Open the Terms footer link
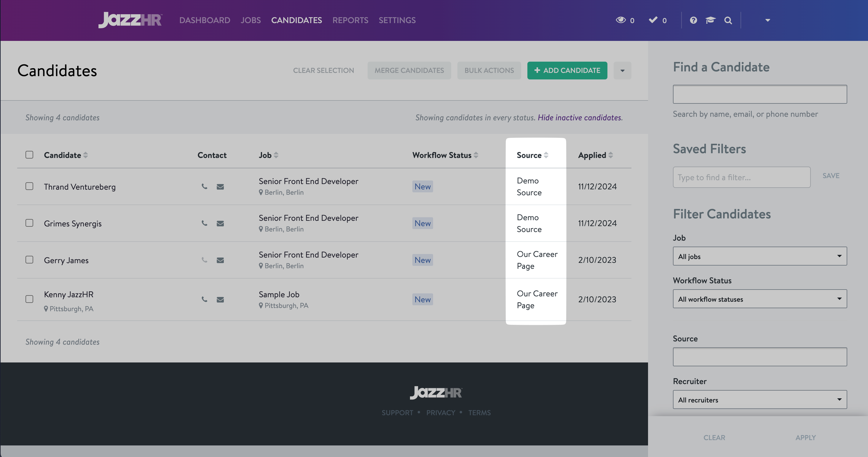Viewport: 868px width, 457px height. pyautogui.click(x=479, y=413)
